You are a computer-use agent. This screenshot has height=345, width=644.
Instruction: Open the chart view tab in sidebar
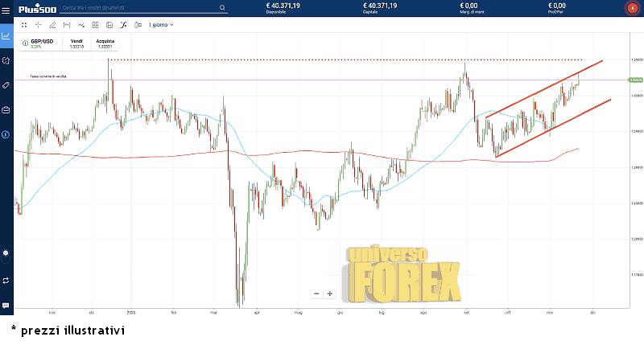[x=6, y=35]
